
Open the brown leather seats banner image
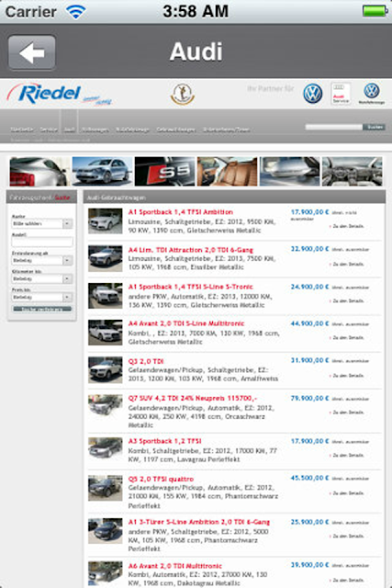pyautogui.click(x=228, y=172)
